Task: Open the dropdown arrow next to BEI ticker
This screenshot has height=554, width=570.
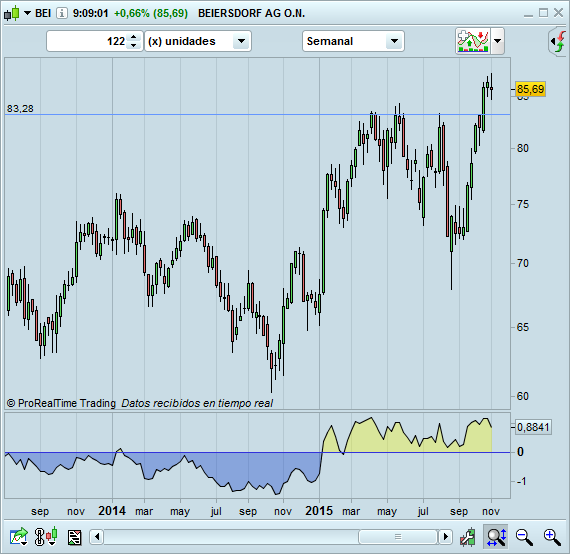Action: 28,13
